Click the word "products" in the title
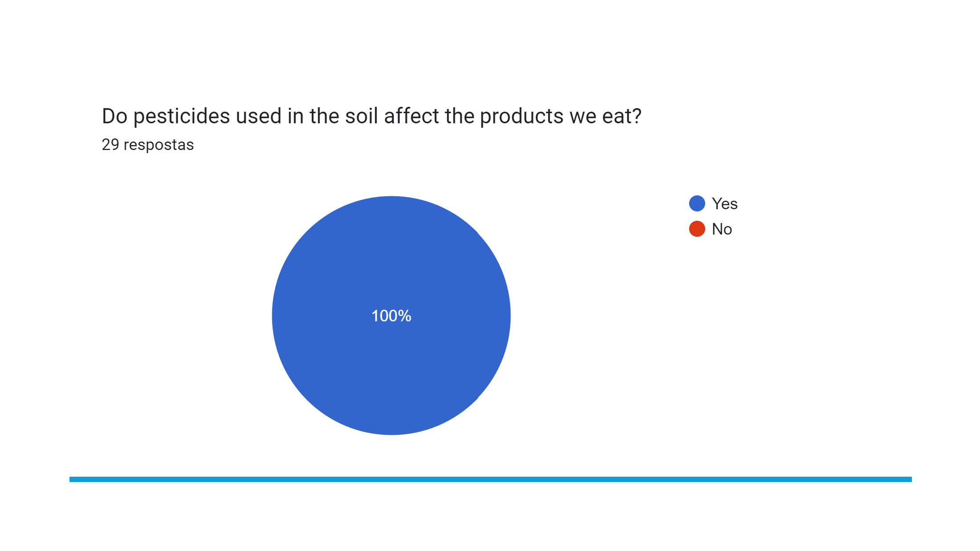Image resolution: width=980 pixels, height=551 pixels. tap(521, 117)
